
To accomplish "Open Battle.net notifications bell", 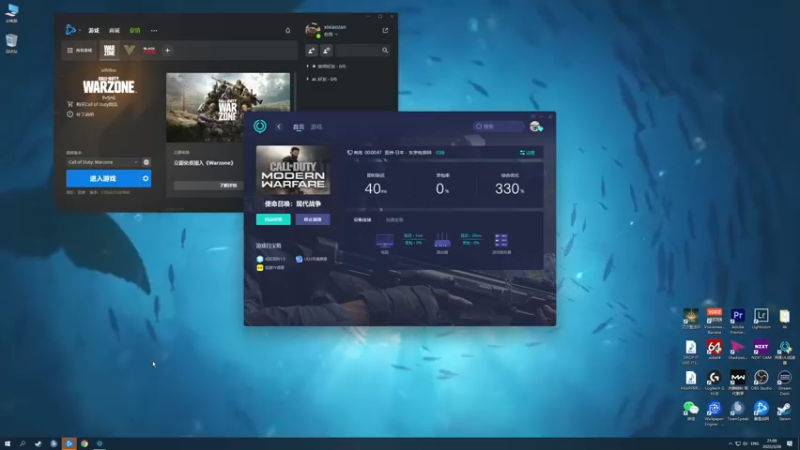I will coord(288,31).
